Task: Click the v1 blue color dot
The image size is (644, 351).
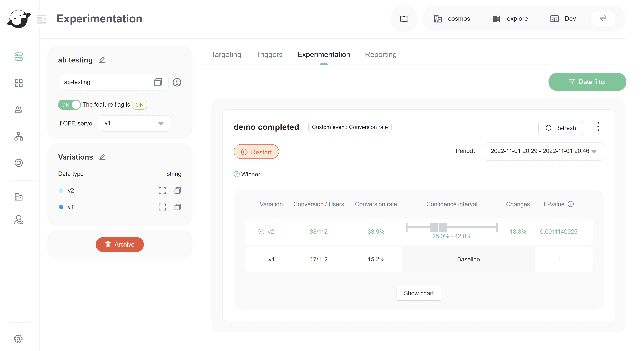Action: [x=61, y=207]
